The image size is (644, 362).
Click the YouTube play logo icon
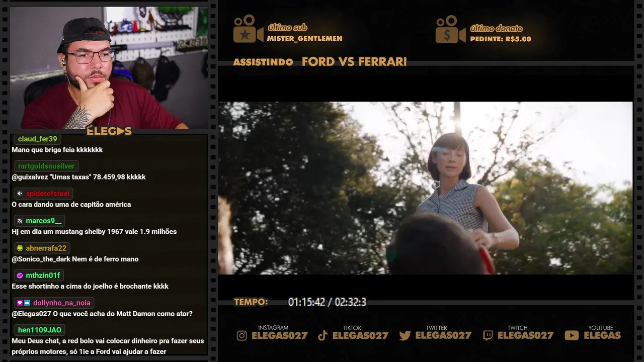(572, 335)
